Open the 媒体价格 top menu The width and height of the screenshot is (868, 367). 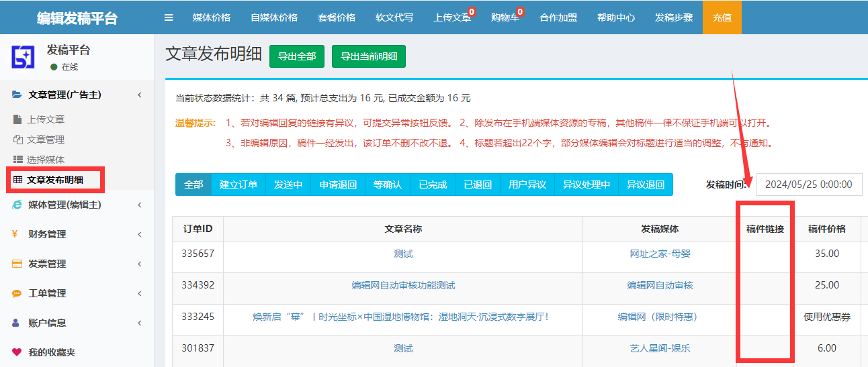[x=212, y=17]
